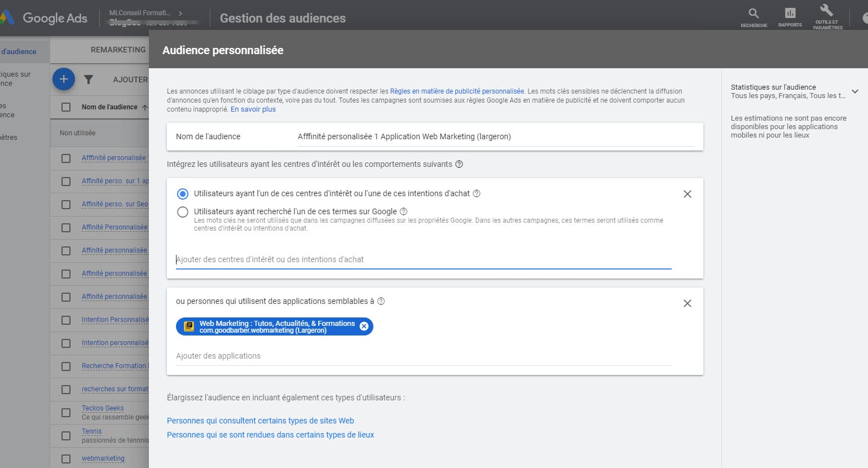Image resolution: width=868 pixels, height=468 pixels.
Task: Click the Google Ads logo
Action: [x=44, y=18]
